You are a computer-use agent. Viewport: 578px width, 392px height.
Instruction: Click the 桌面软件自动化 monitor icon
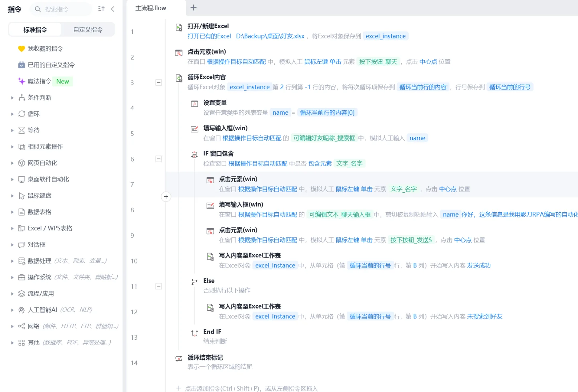click(x=21, y=179)
